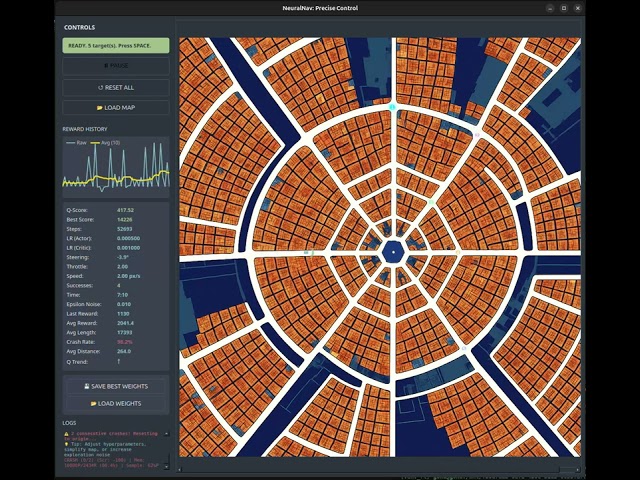
Task: Click the horizontal scrollbar below the map
Action: click(x=380, y=467)
